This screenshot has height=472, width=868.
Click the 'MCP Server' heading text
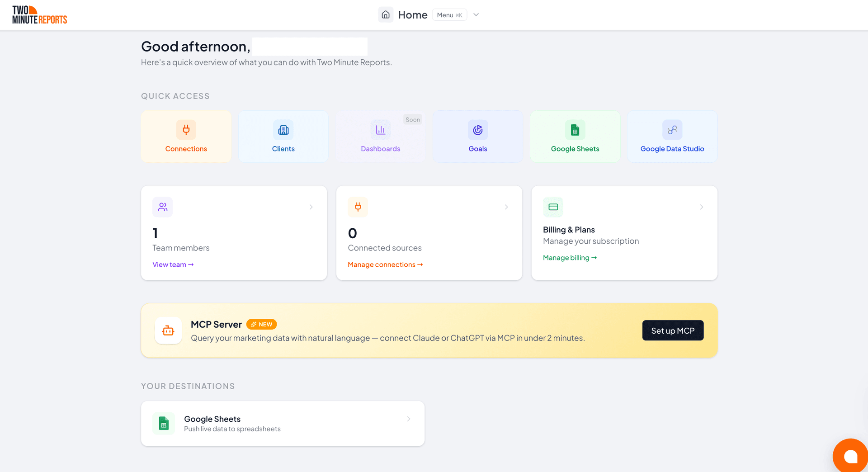tap(216, 324)
